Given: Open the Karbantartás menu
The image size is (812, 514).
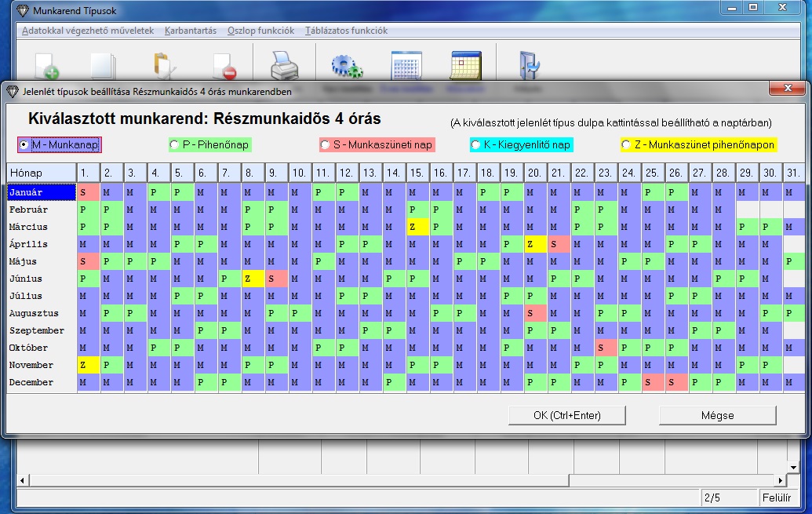Looking at the screenshot, I should pyautogui.click(x=191, y=31).
